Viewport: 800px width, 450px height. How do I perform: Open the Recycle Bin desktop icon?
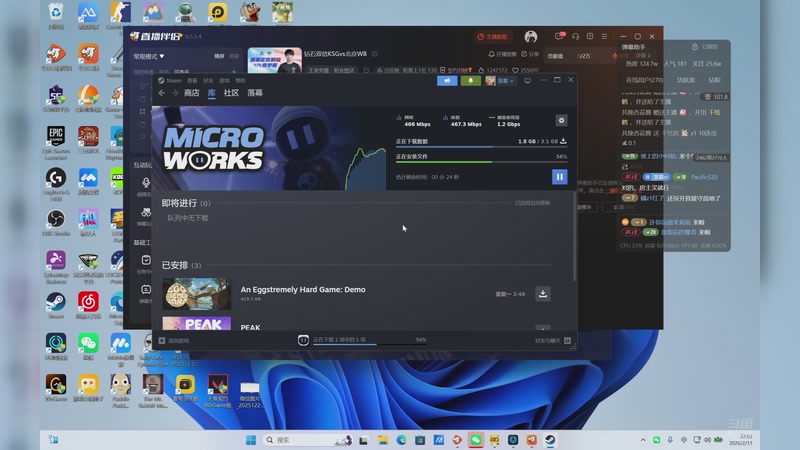56,13
